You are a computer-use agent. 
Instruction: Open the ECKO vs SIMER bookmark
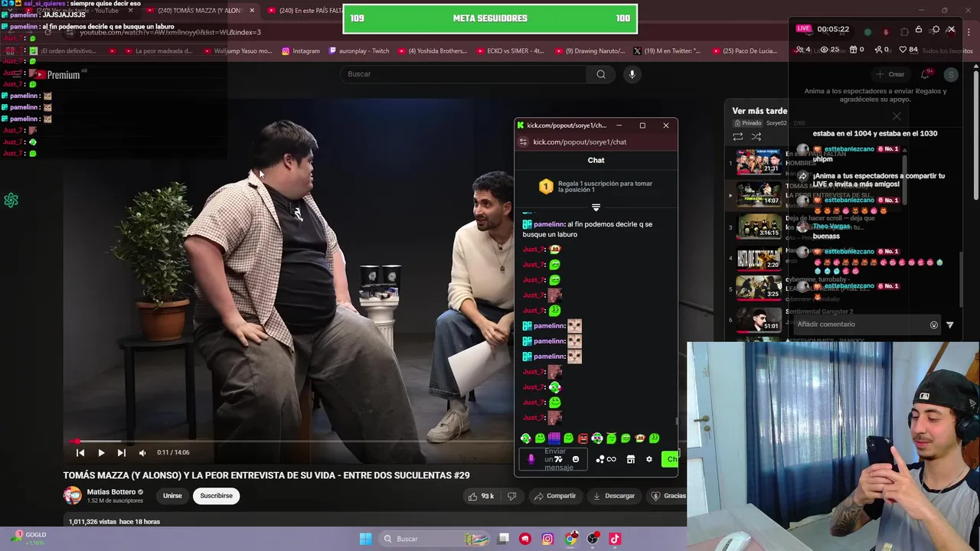coord(509,51)
